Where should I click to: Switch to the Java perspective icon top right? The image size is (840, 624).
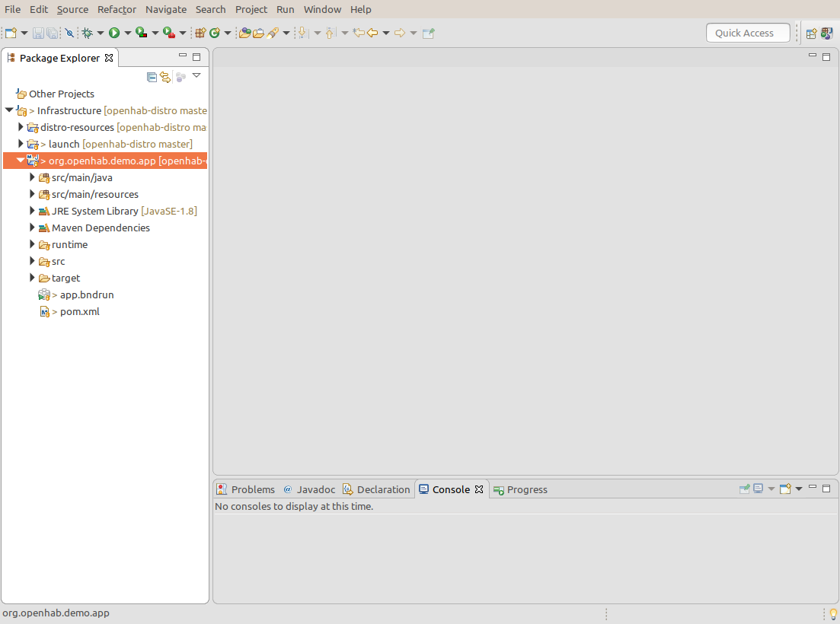826,33
